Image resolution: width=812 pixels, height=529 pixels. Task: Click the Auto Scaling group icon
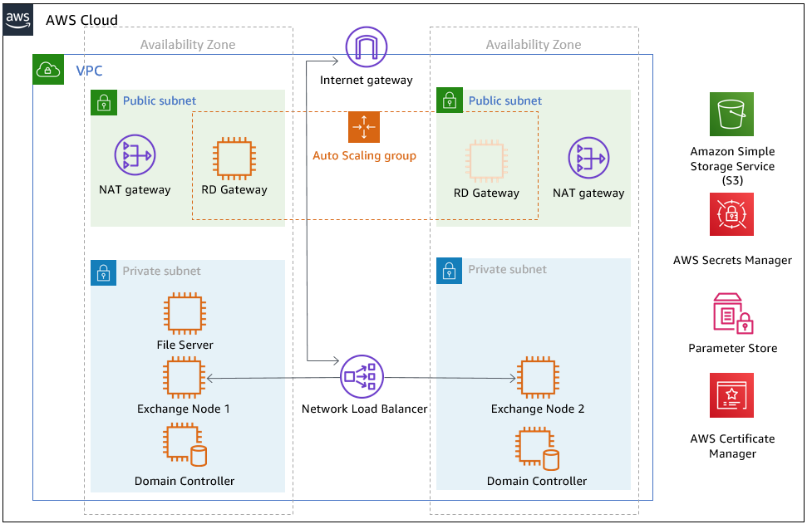[x=364, y=127]
